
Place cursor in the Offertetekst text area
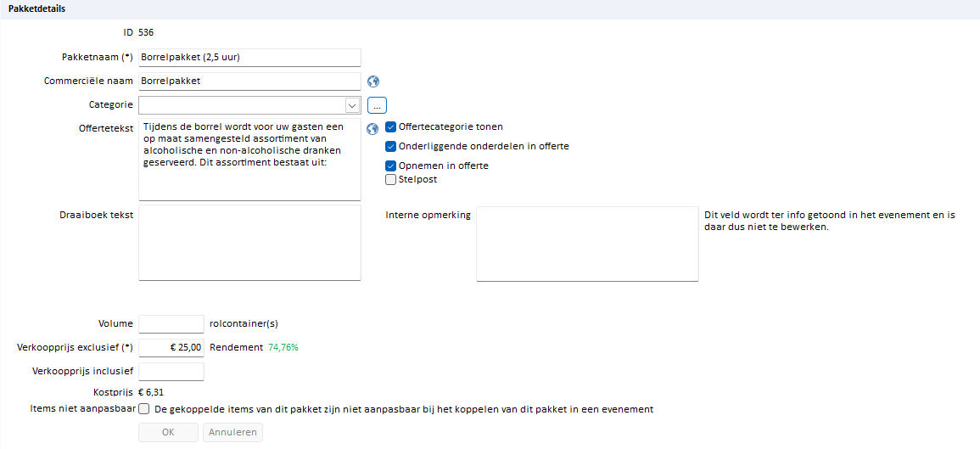pos(250,160)
